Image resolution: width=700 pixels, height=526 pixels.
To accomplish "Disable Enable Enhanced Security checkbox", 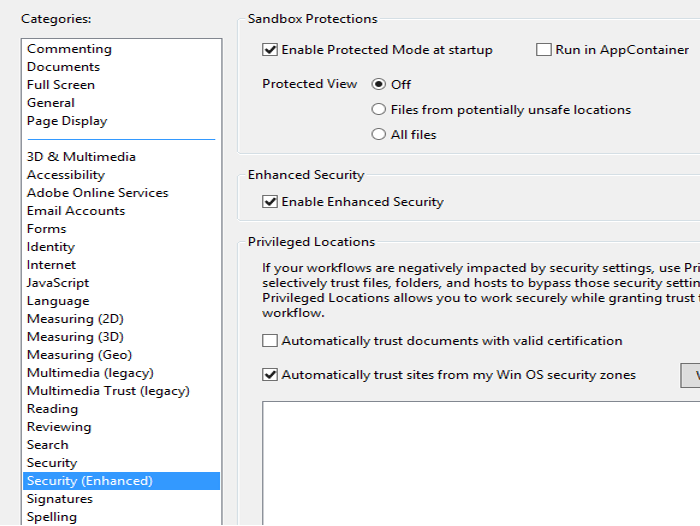I will point(270,202).
